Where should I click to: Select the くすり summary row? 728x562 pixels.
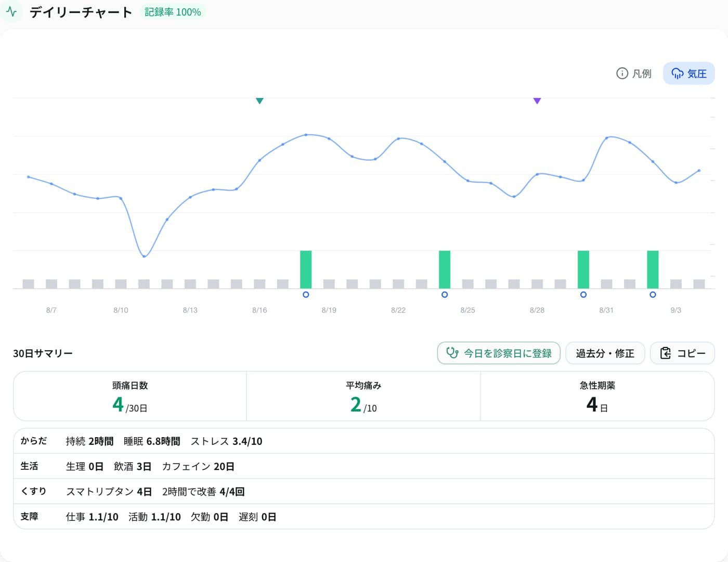click(364, 491)
